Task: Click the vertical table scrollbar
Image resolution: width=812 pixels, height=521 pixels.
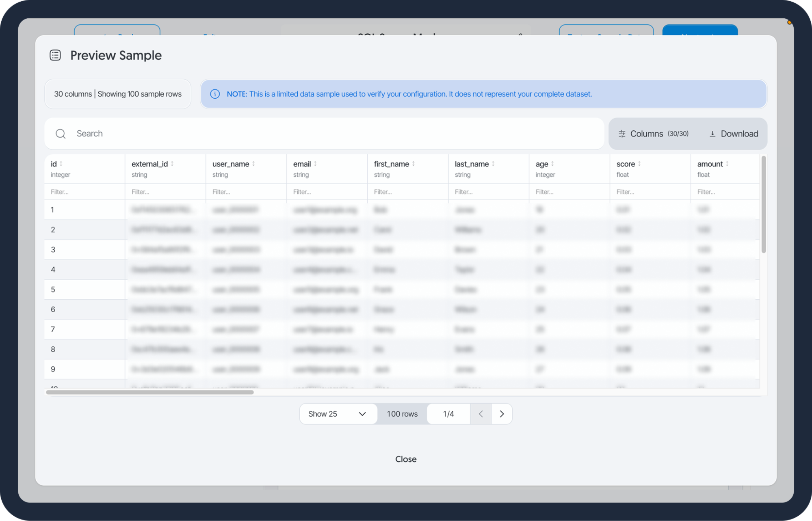Action: (764, 204)
